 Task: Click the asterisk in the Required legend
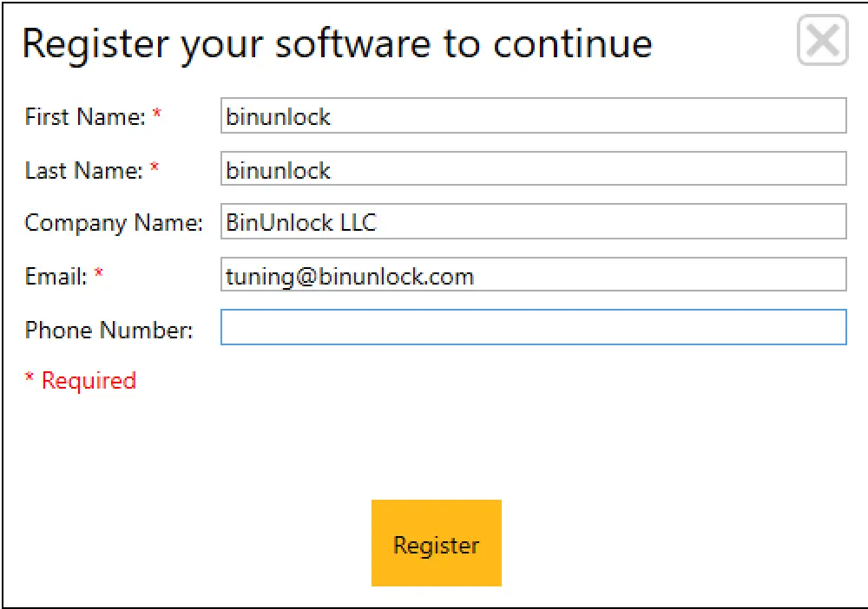click(30, 379)
